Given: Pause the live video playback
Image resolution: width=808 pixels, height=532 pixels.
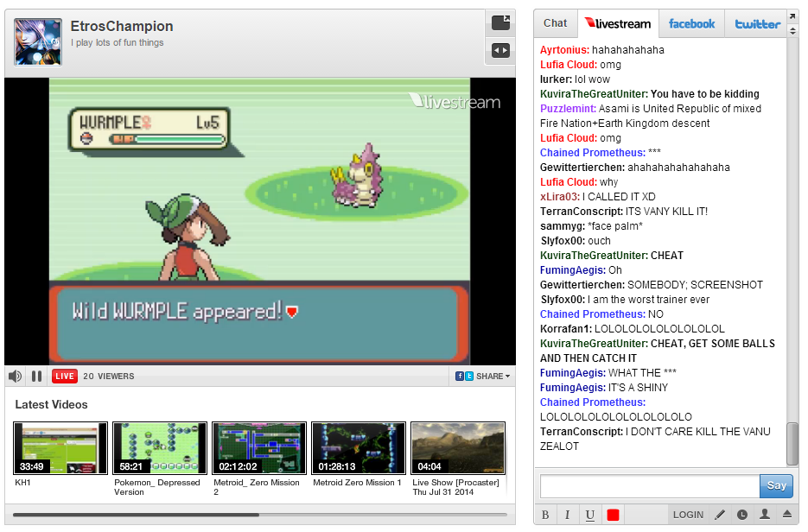Looking at the screenshot, I should 36,377.
